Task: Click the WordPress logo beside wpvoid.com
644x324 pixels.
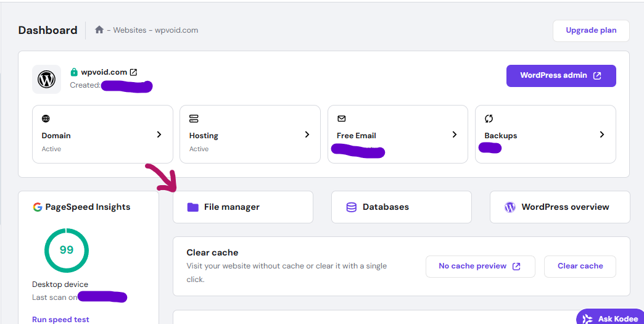Action: point(46,79)
